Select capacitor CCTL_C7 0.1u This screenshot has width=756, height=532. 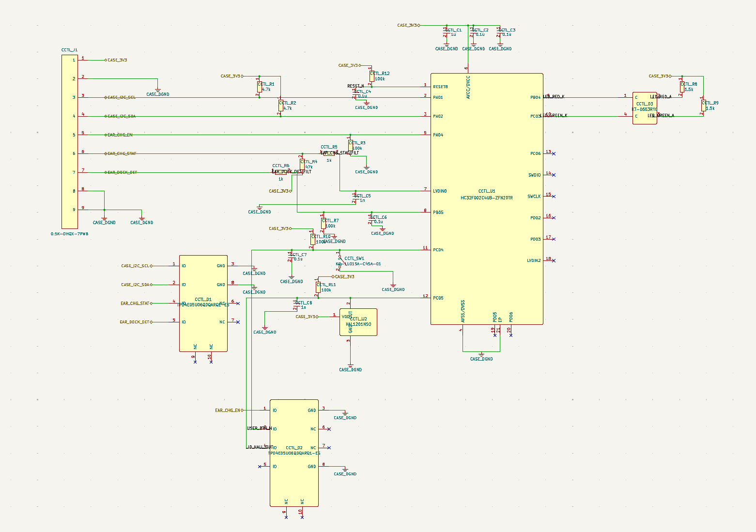[292, 255]
